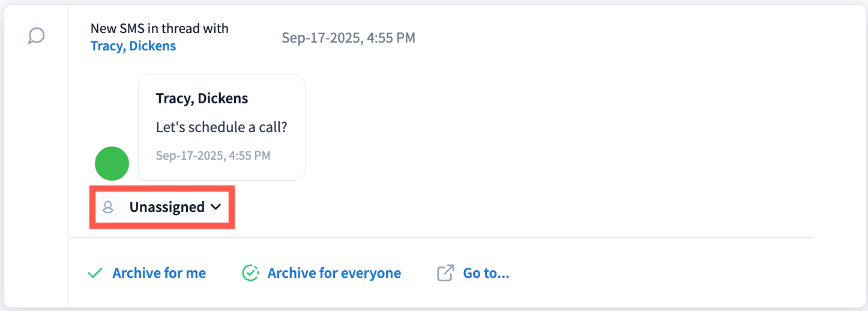
Task: Click the "Let's schedule a call?" message text
Action: click(x=222, y=127)
